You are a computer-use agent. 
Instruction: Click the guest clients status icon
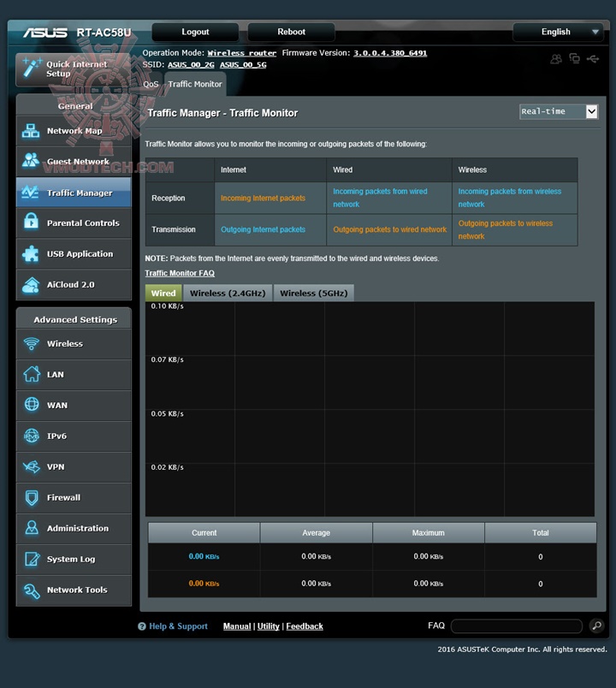pos(556,58)
